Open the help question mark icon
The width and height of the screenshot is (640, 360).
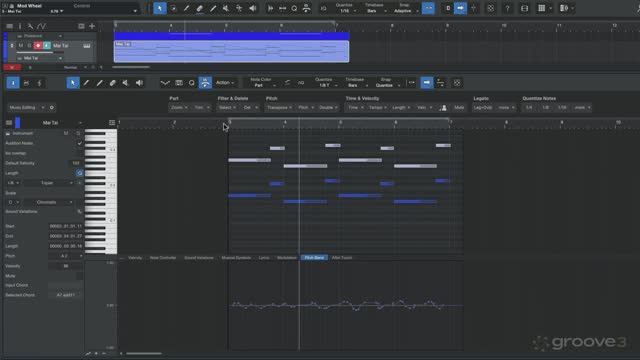[x=507, y=8]
